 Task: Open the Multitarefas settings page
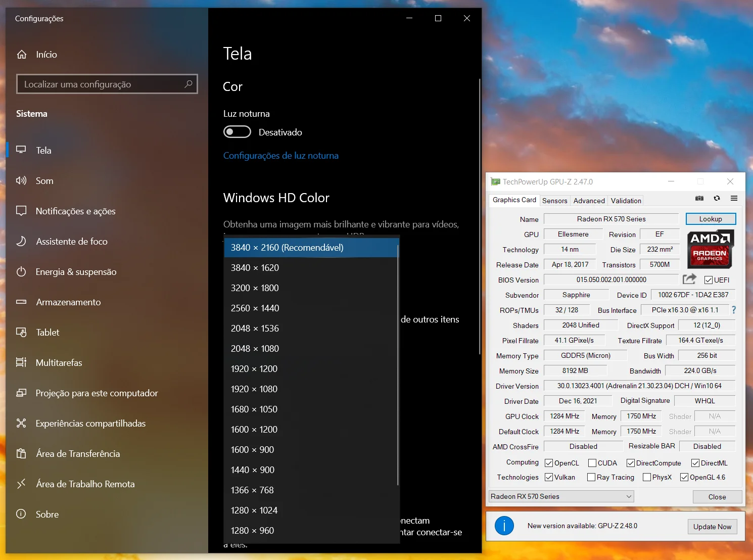click(107, 362)
